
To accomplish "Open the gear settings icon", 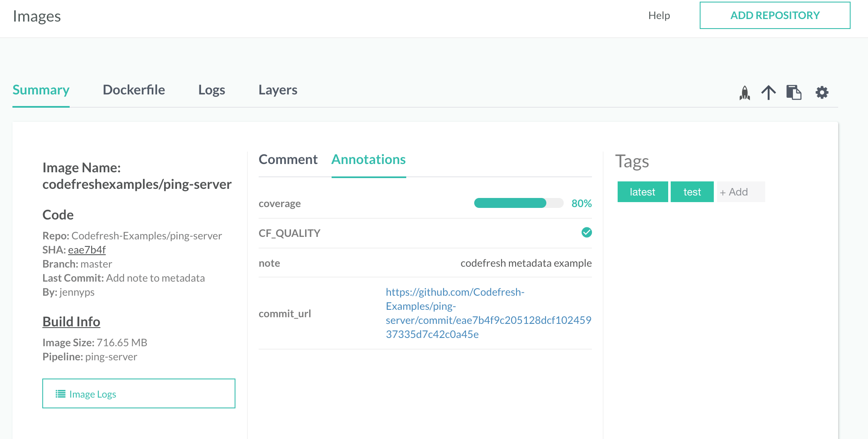I will click(x=822, y=92).
